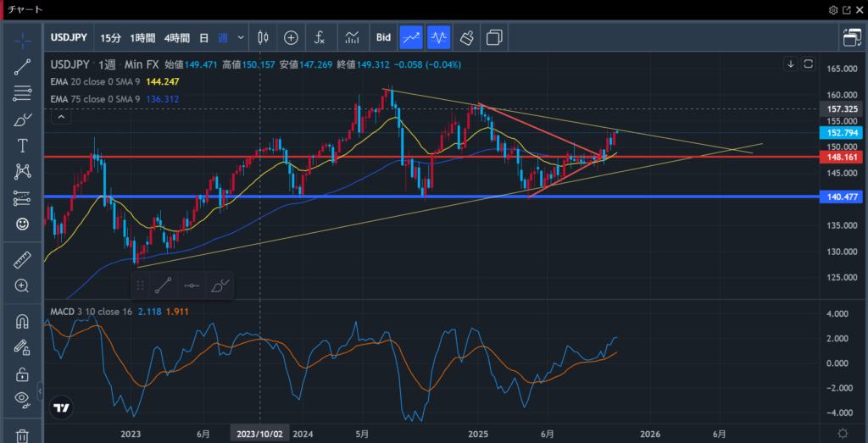Choose the Text annotation tool

click(23, 146)
